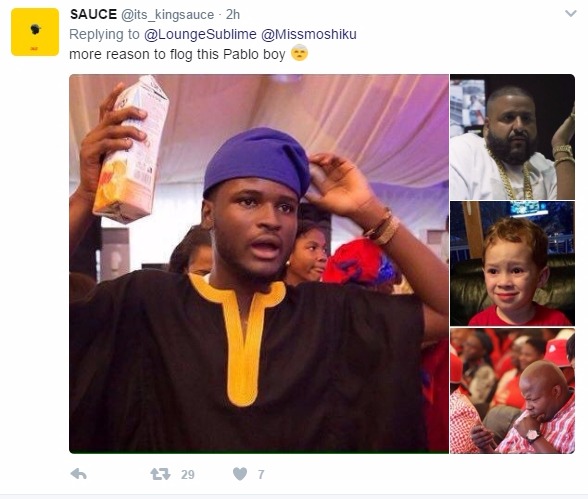Open SAUCE's yellow profile avatar

click(35, 32)
